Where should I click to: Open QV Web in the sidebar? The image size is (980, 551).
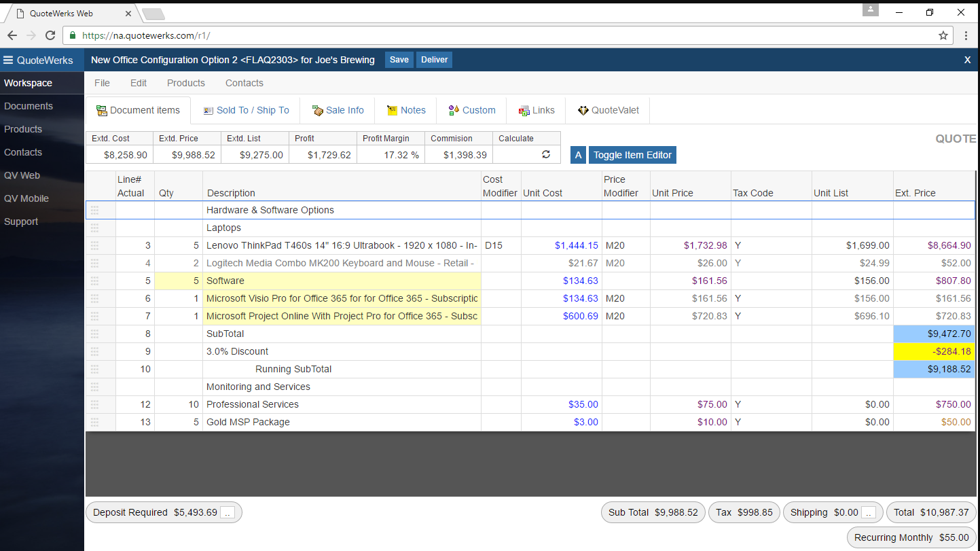[22, 175]
